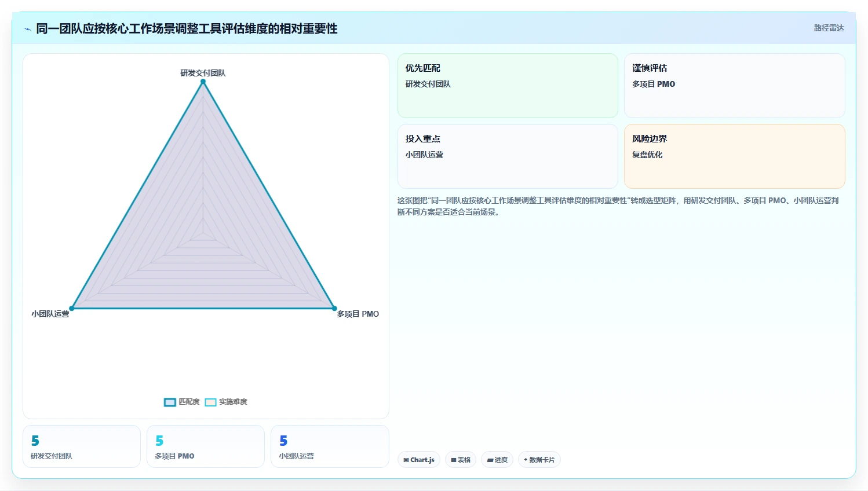Open the 优先匹配 card
The height and width of the screenshot is (491, 868).
pos(508,86)
